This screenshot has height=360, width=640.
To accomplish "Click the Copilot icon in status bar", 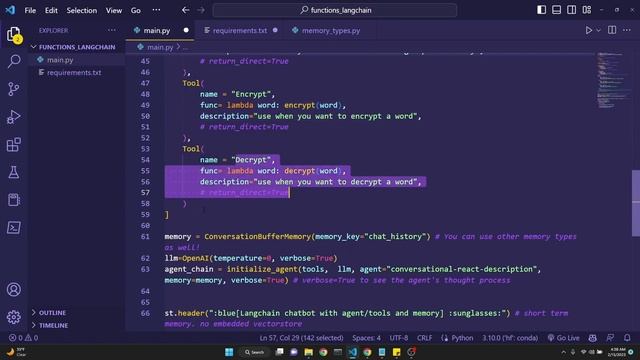I will (x=593, y=338).
